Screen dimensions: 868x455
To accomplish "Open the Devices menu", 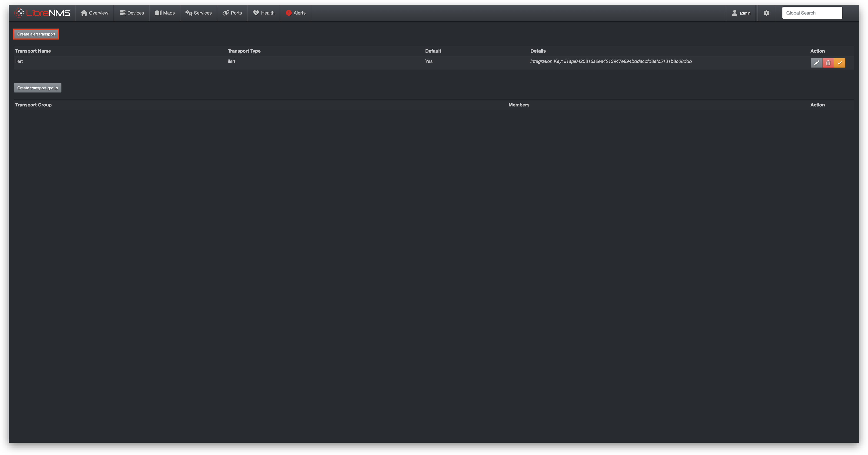I will [x=131, y=13].
